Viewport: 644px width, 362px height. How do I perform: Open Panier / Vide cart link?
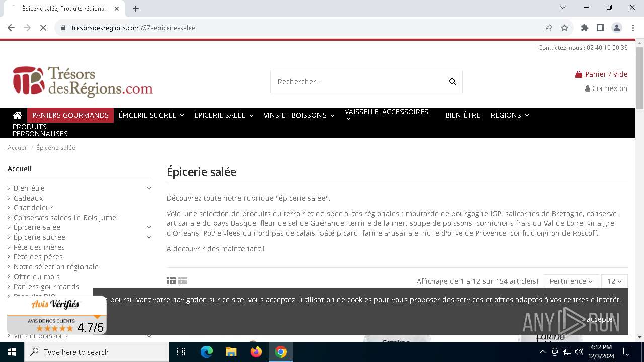click(x=601, y=74)
